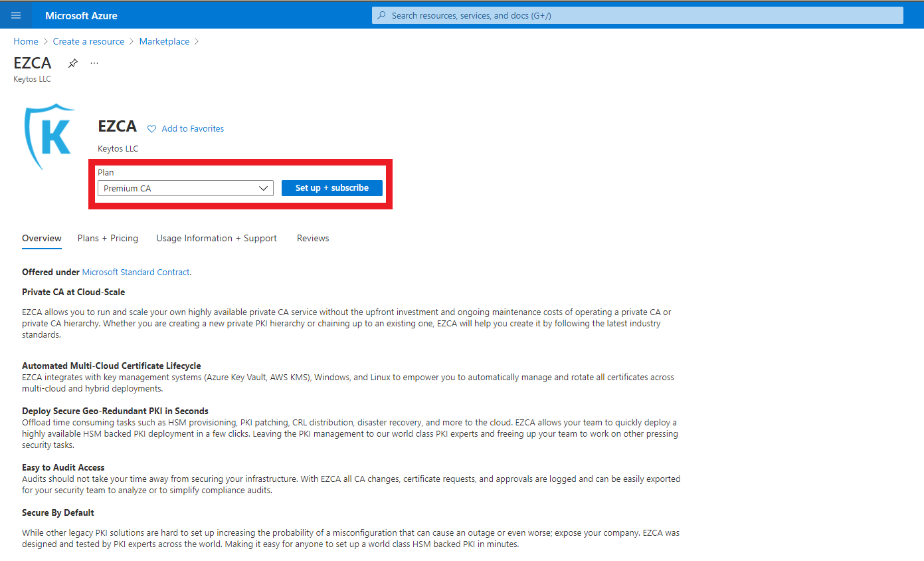The height and width of the screenshot is (561, 924).
Task: Click the Microsoft Azure header title
Action: (81, 15)
